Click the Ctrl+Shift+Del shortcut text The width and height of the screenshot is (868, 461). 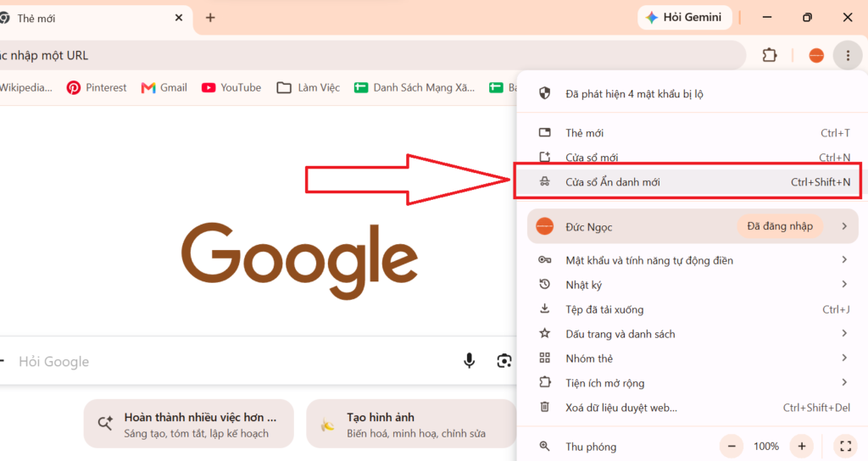coord(816,408)
